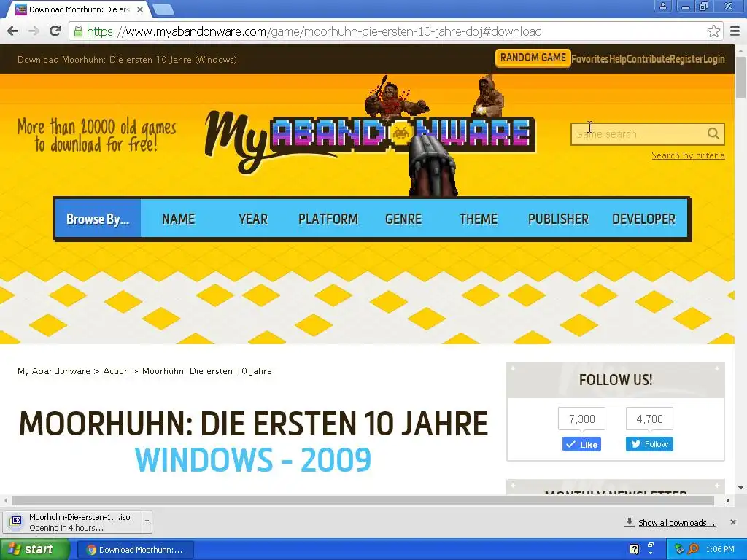Close the downloads bar

click(x=733, y=522)
